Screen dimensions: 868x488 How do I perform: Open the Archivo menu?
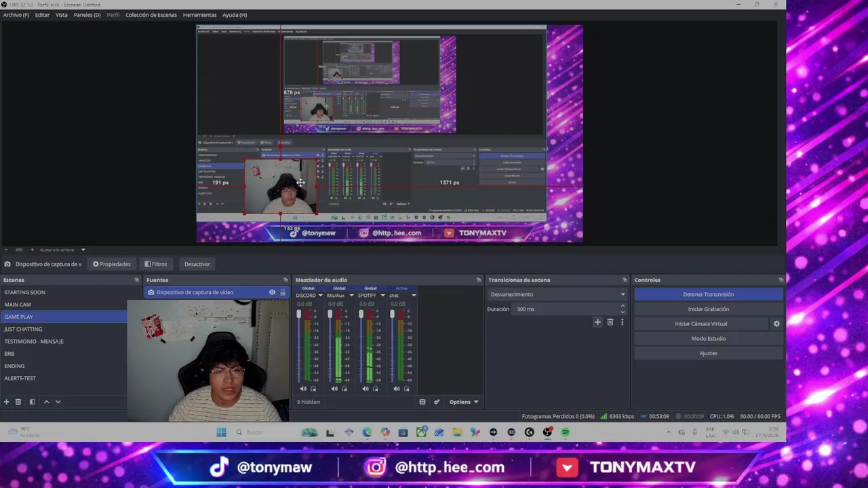pyautogui.click(x=16, y=15)
